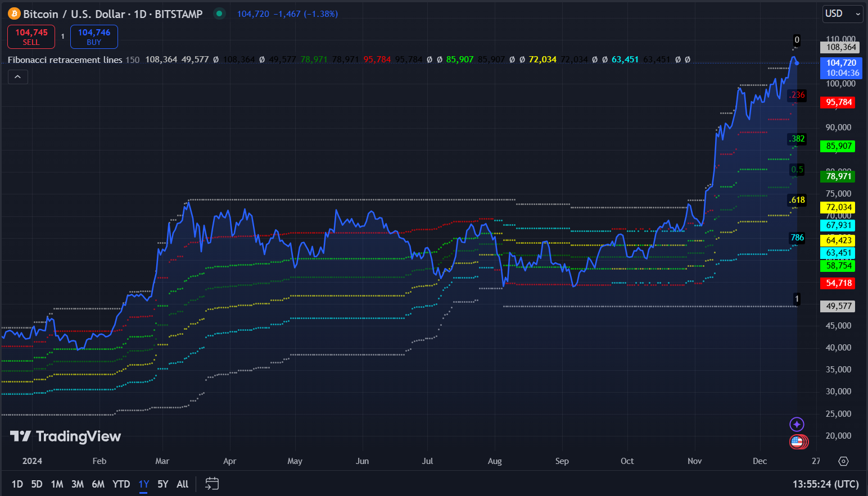
Task: Click the green market status indicator
Action: pyautogui.click(x=219, y=14)
